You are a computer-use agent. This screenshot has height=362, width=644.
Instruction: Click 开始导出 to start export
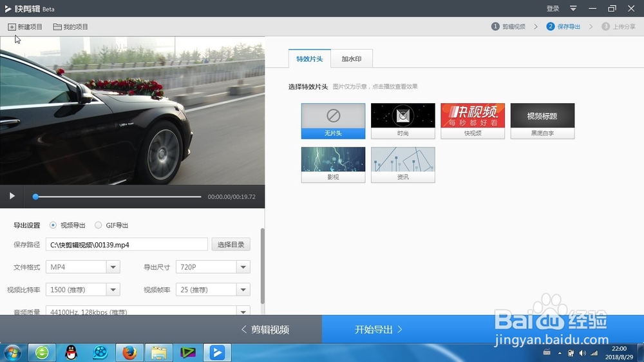tap(378, 330)
